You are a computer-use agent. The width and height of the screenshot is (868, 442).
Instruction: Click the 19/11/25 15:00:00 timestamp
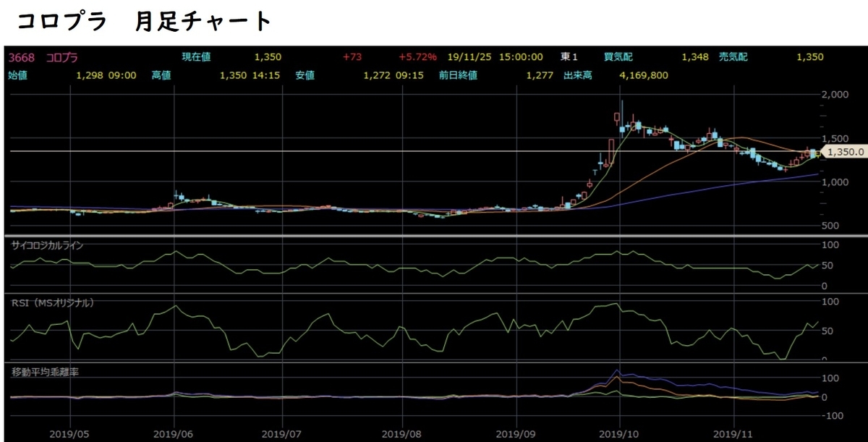[496, 57]
